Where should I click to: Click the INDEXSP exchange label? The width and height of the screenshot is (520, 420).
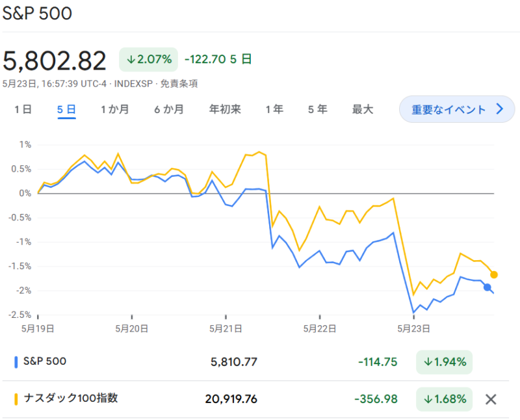coord(133,84)
